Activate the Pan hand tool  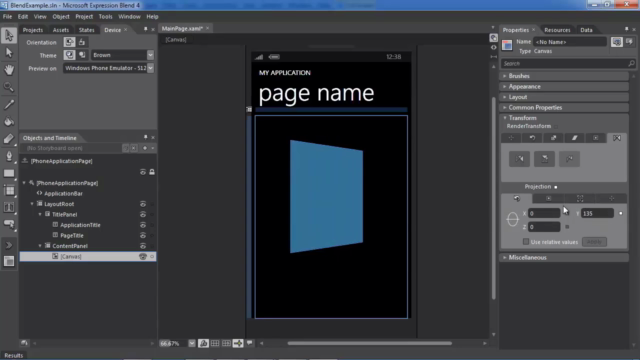pos(9,70)
